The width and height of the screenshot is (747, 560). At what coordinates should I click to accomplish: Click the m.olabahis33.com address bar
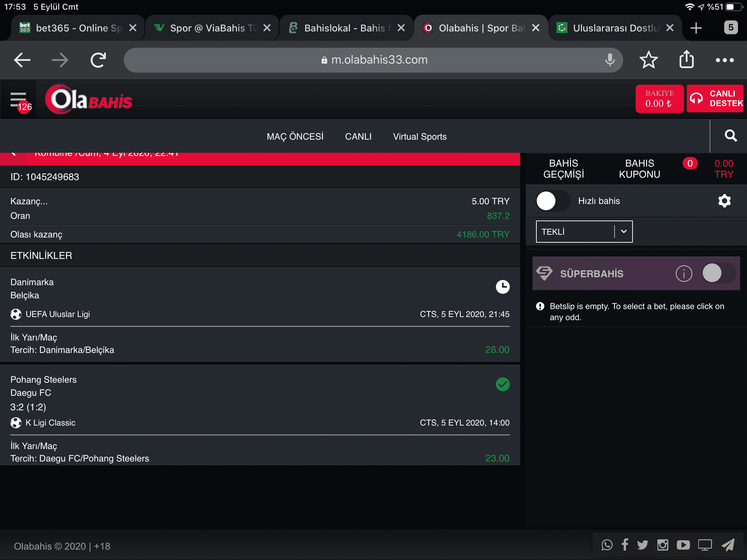(x=373, y=60)
